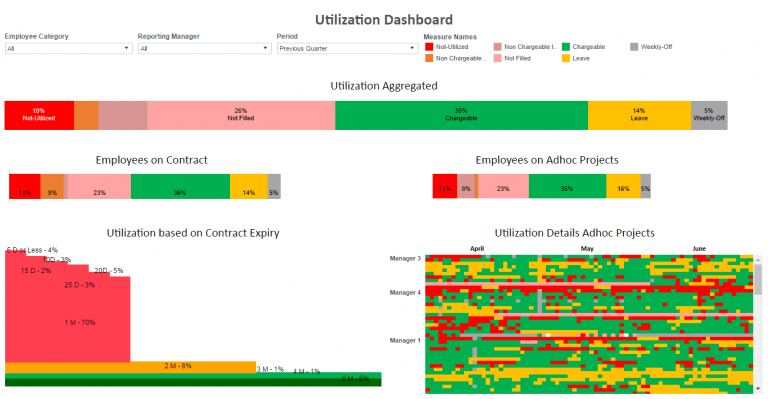Select the green Chargeable legend swatch
This screenshot has width=768, height=399.
pyautogui.click(x=566, y=47)
